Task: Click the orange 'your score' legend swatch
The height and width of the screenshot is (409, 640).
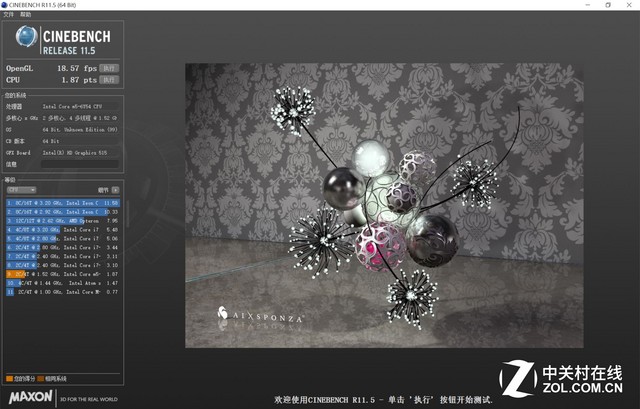Action: (8, 378)
